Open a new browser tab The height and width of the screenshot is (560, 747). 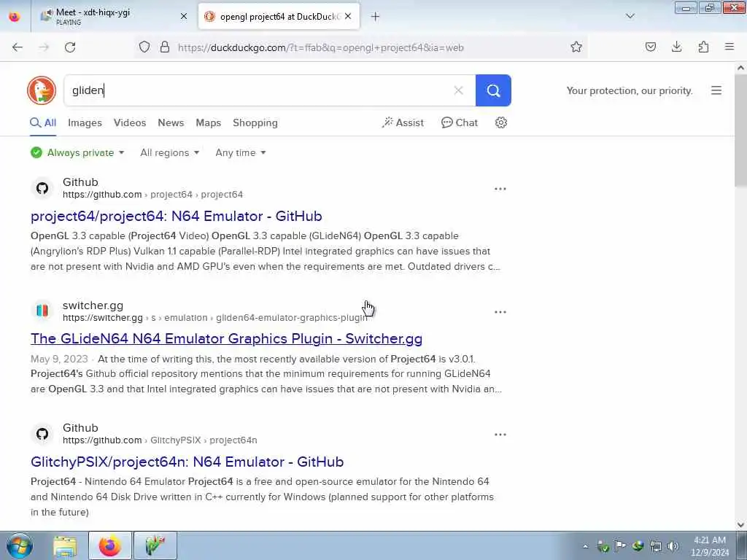376,17
